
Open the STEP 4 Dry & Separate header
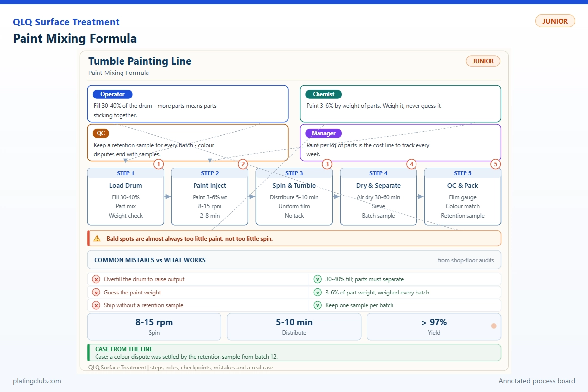click(378, 173)
